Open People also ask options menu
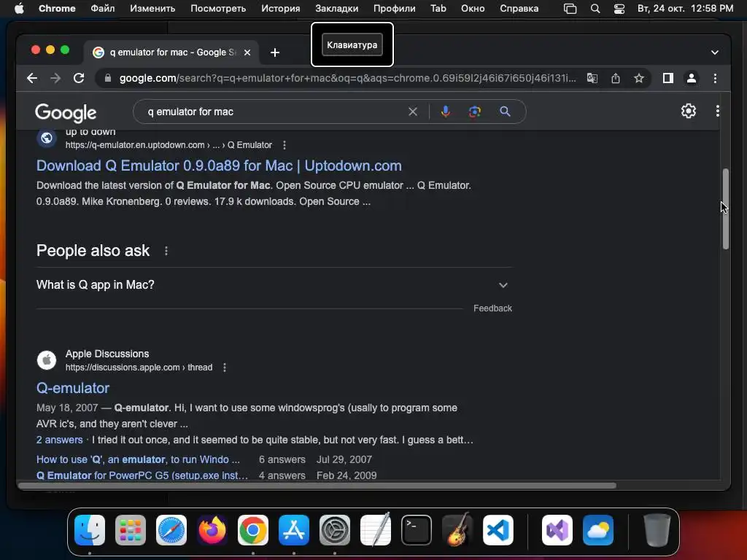Screen dimensions: 747x560 166,251
